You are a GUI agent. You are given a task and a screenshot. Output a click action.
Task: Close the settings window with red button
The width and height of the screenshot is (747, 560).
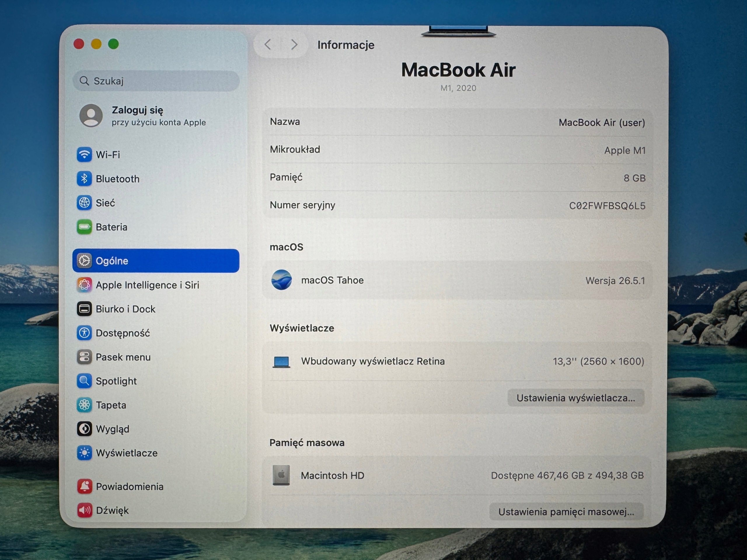[79, 44]
